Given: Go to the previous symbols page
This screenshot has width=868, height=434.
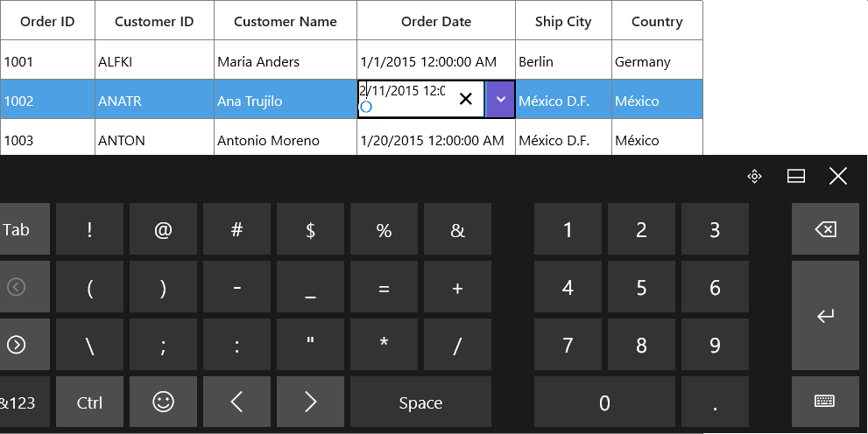Looking at the screenshot, I should (x=25, y=287).
